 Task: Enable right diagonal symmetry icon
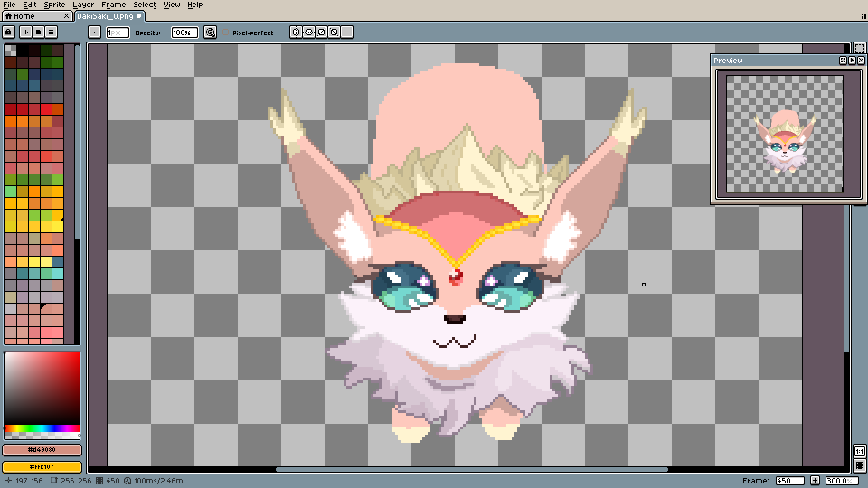(x=321, y=32)
